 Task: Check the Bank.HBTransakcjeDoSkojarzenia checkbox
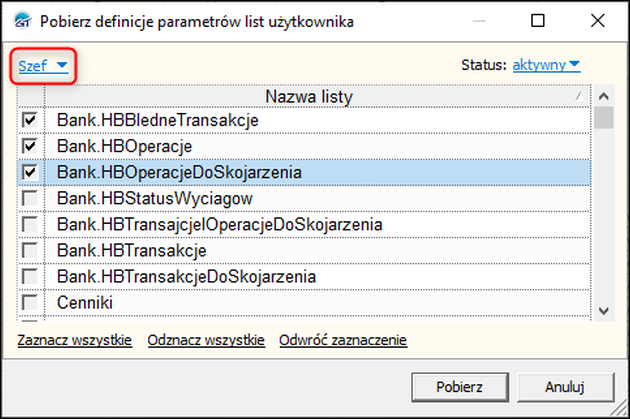pyautogui.click(x=30, y=276)
